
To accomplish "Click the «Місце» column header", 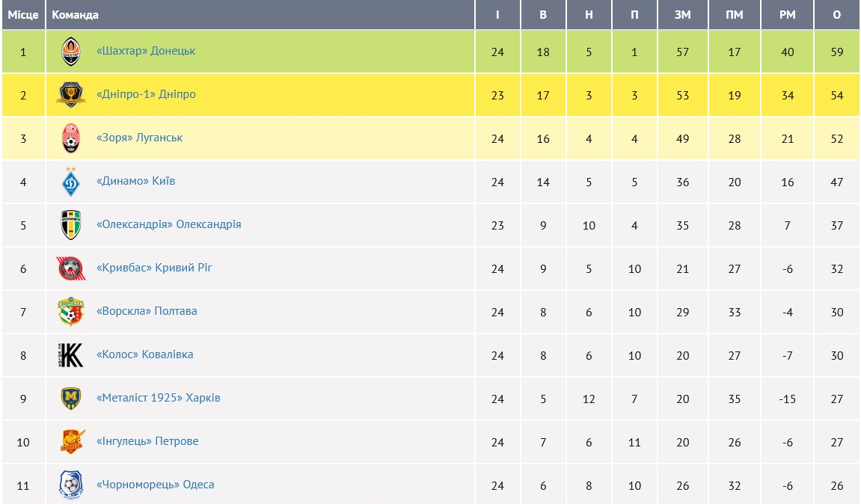I will pyautogui.click(x=23, y=15).
